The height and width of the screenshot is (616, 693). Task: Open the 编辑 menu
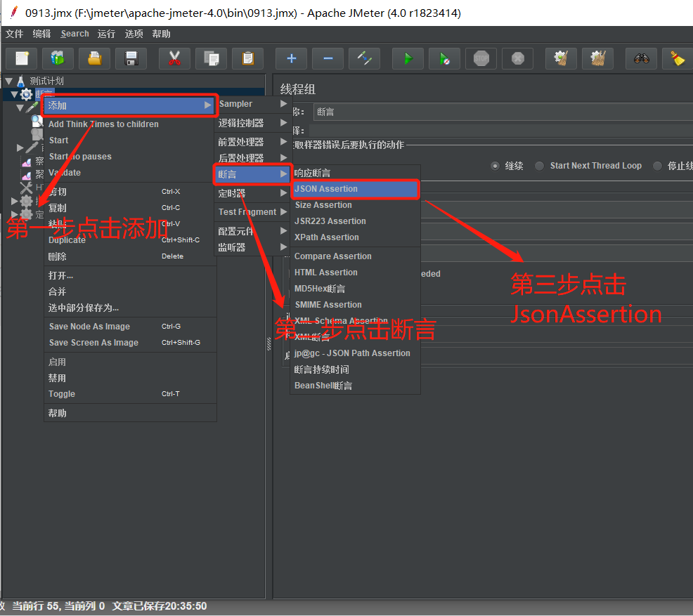pos(41,34)
